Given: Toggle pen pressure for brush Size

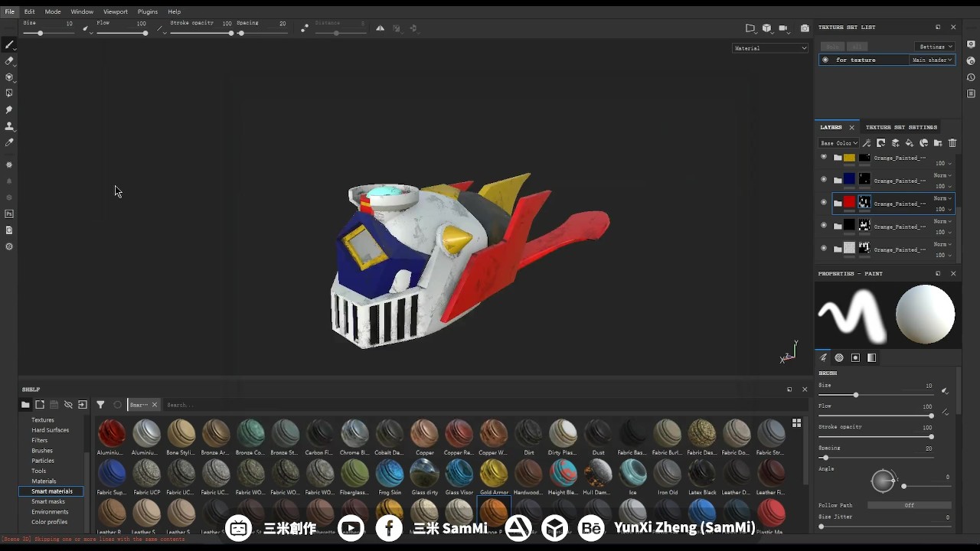Looking at the screenshot, I should click(945, 391).
